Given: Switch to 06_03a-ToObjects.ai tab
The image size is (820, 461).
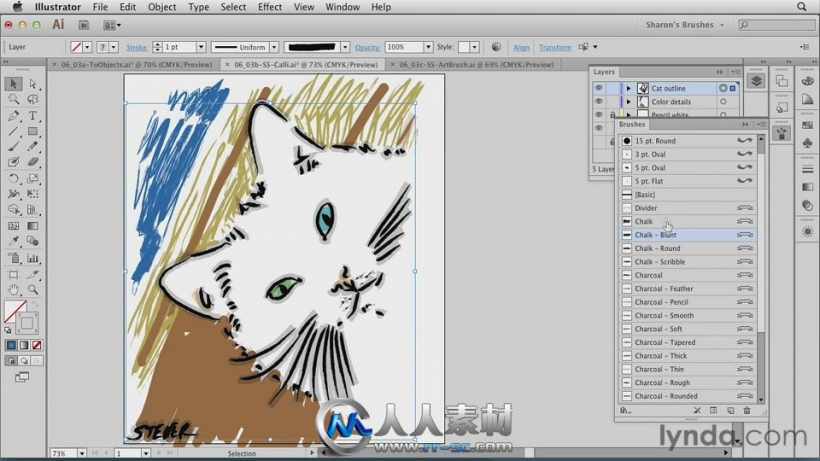Looking at the screenshot, I should [134, 64].
